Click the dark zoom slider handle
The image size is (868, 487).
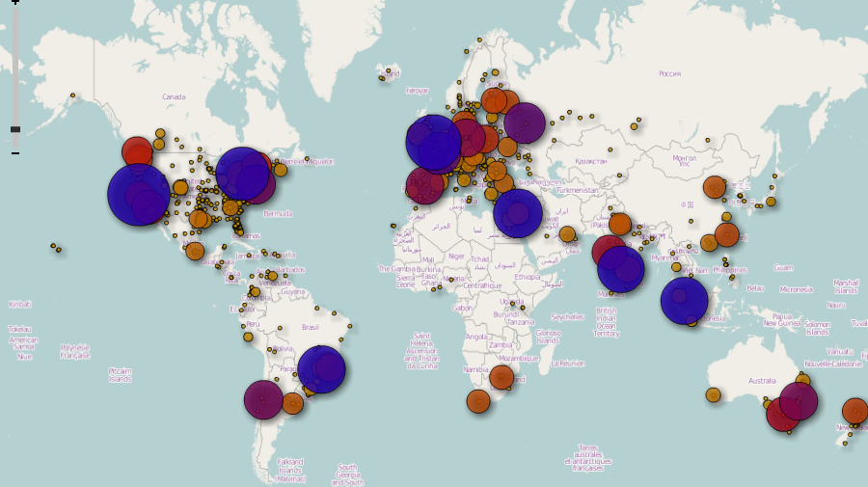15,129
